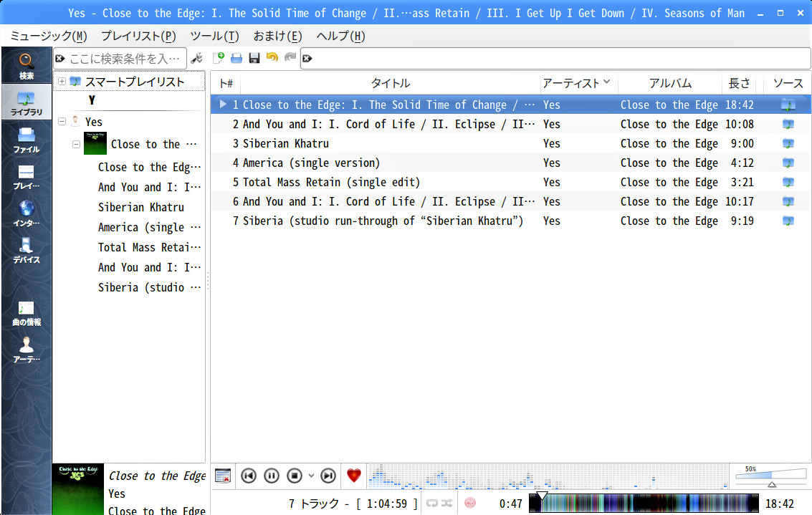Sort by the タイトル column header
The image size is (812, 515).
click(x=391, y=83)
